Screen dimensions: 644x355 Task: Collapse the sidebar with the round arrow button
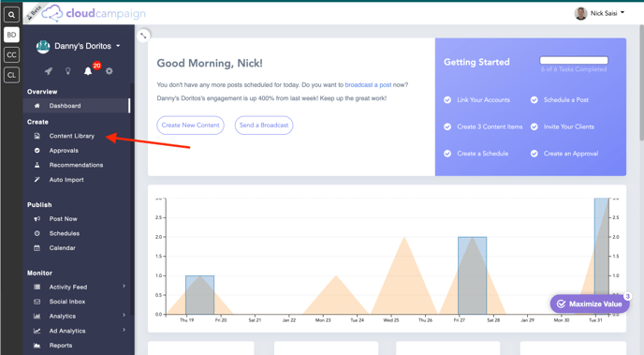tap(143, 36)
